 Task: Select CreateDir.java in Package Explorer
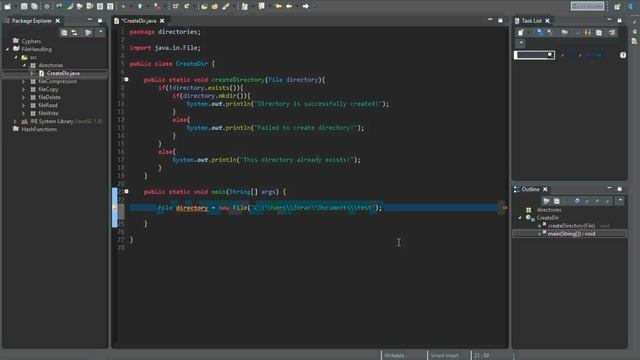(63, 73)
